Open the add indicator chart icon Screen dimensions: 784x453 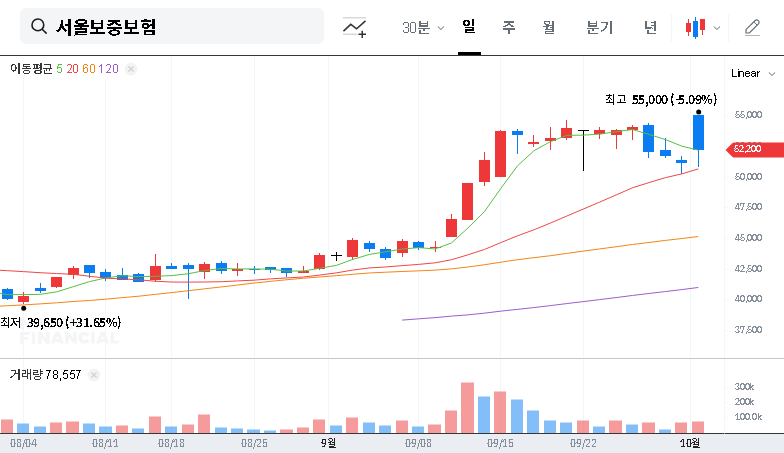pyautogui.click(x=354, y=28)
